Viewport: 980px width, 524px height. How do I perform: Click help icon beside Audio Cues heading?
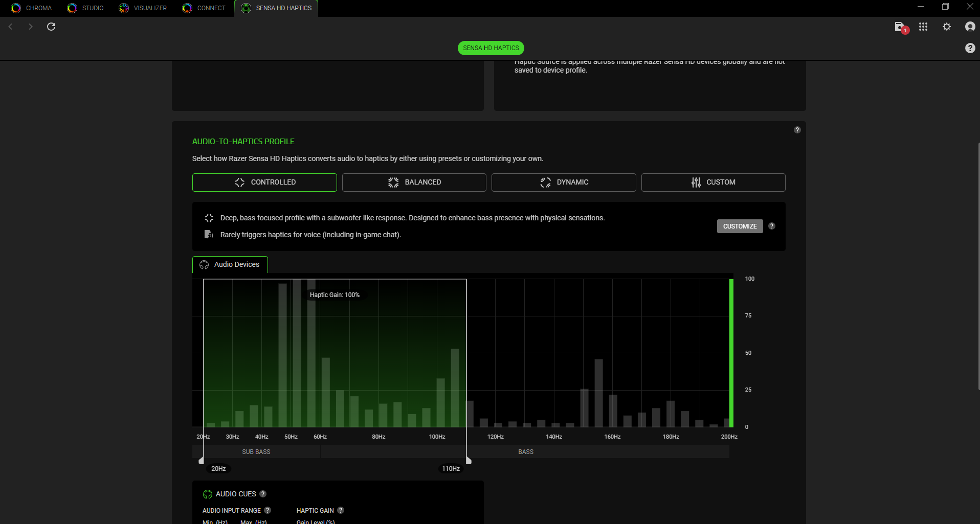point(263,494)
